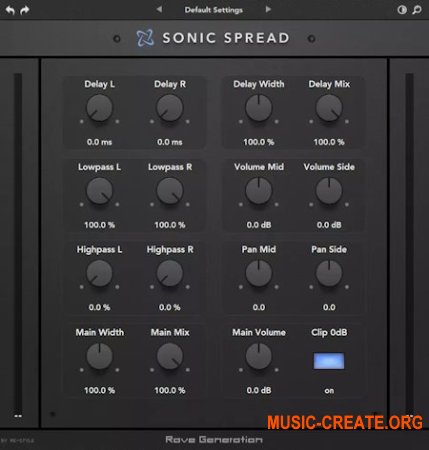The image size is (429, 450).
Task: Click the contrast circle icon top right
Action: point(402,10)
